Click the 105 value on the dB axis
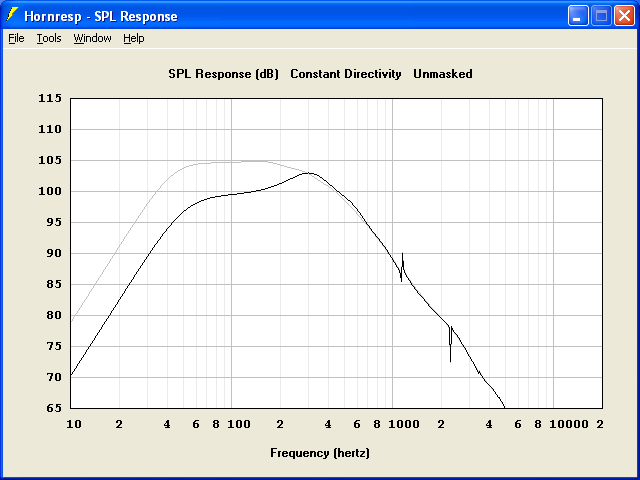The image size is (640, 480). point(50,160)
